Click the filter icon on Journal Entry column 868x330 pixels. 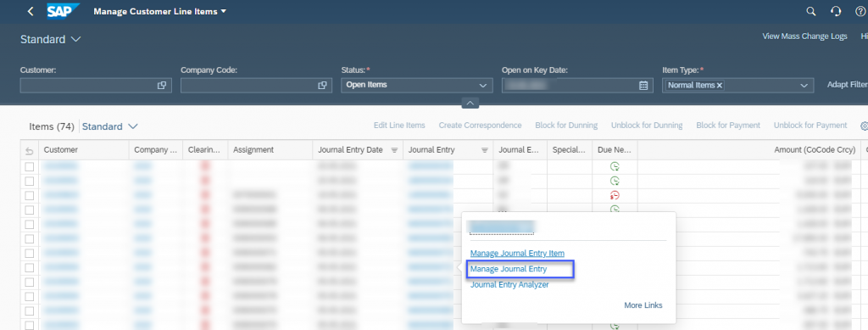[484, 150]
